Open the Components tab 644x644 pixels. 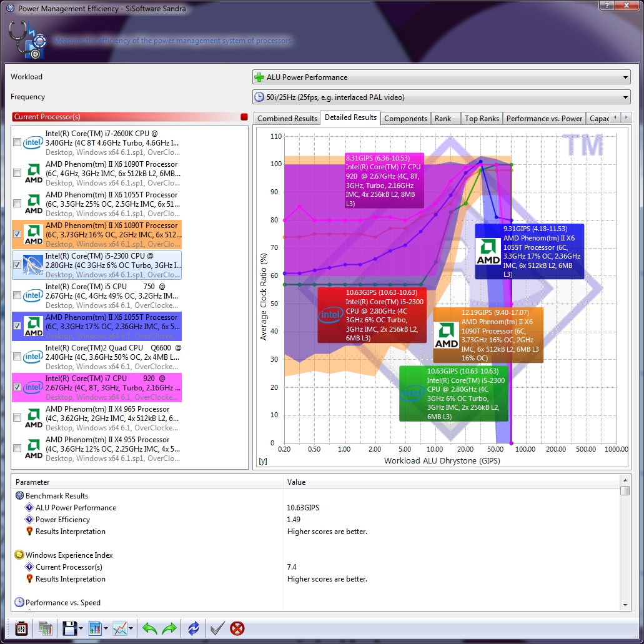(x=405, y=118)
